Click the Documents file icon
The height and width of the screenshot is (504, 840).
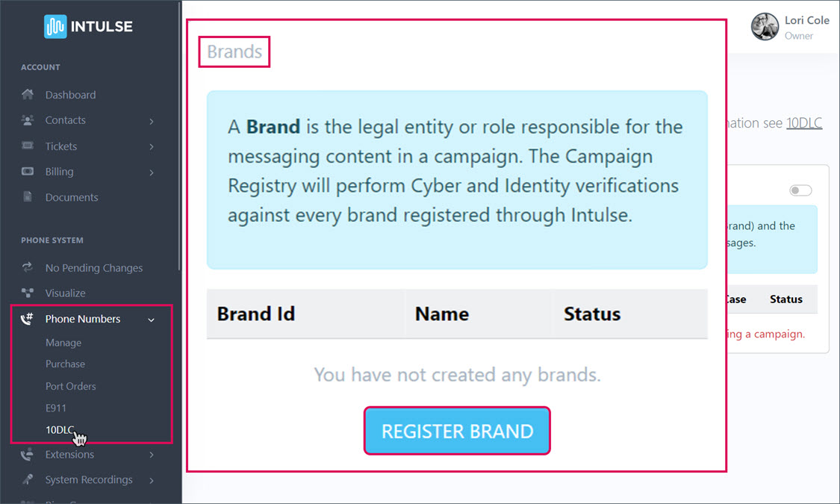point(28,197)
